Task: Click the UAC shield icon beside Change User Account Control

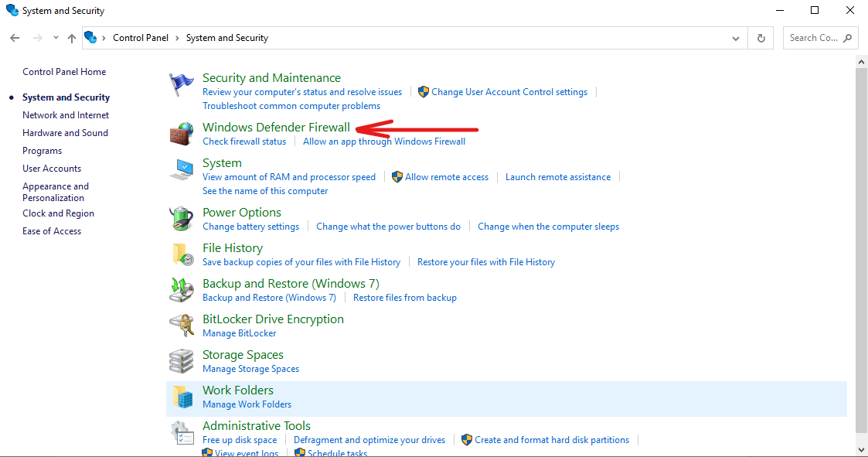Action: [x=424, y=92]
